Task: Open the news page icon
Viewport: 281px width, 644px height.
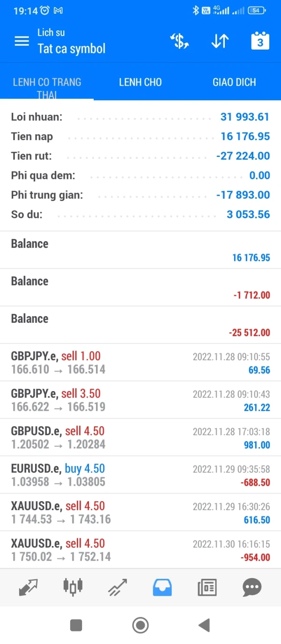Action: click(x=207, y=587)
